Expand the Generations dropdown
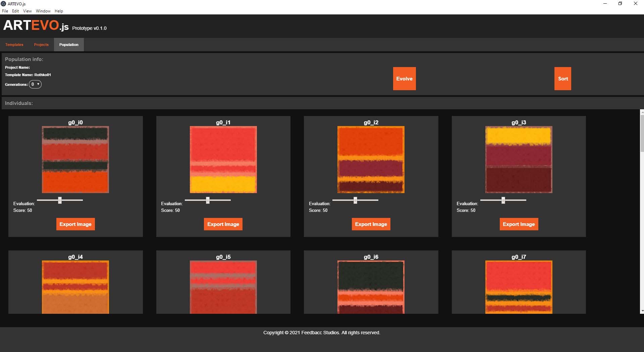 click(x=35, y=84)
